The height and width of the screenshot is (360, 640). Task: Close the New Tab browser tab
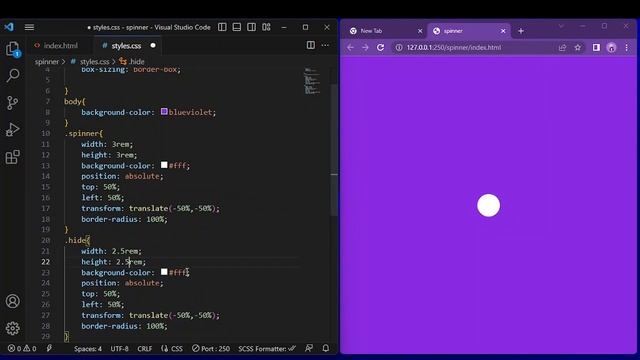pos(420,31)
